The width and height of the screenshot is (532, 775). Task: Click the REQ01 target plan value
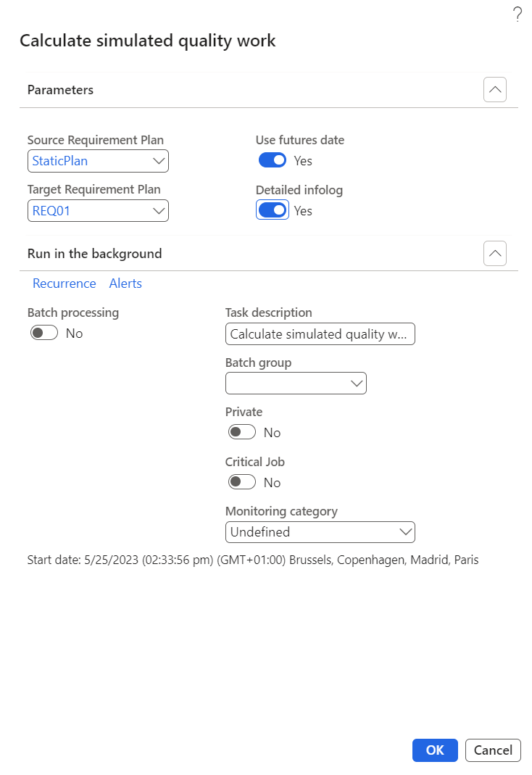51,211
